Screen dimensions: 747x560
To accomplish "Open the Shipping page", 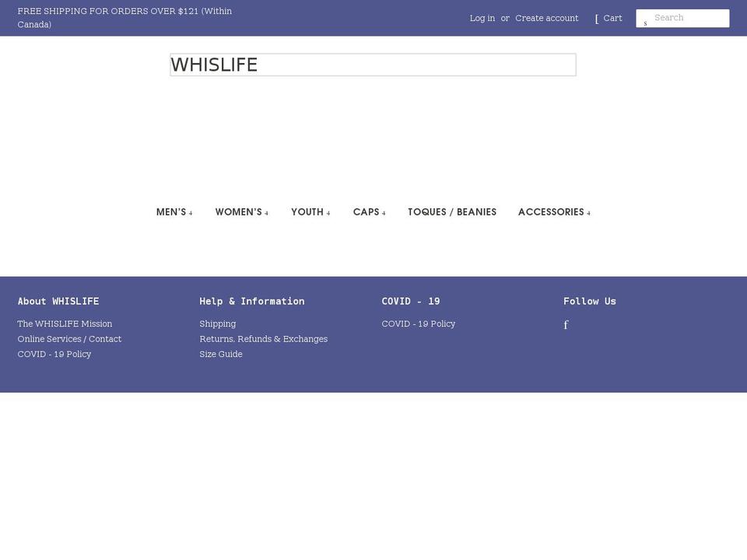I will (x=217, y=324).
